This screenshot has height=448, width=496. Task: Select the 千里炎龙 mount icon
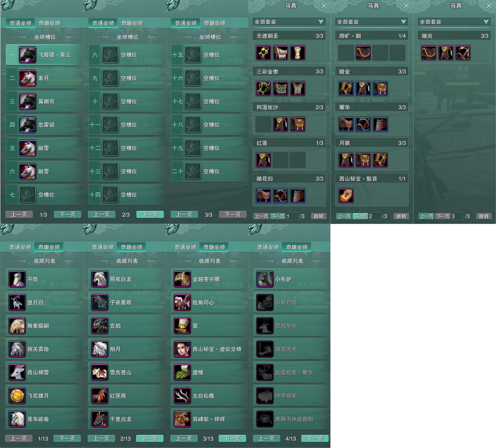pyautogui.click(x=100, y=419)
